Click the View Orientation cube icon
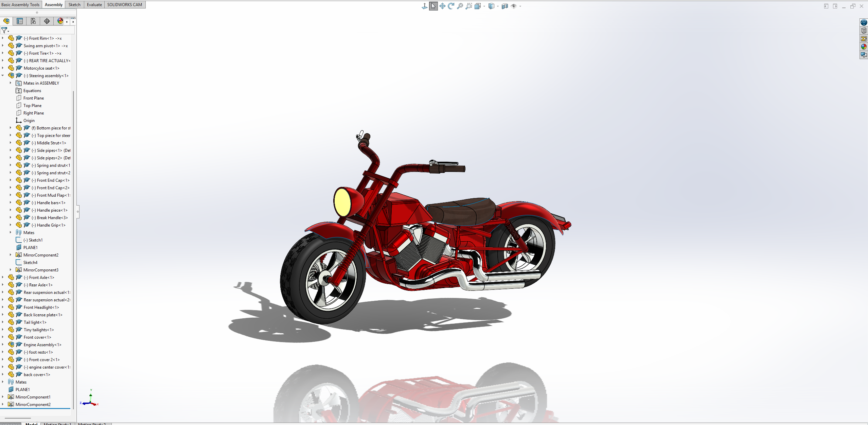The height and width of the screenshot is (425, 868). click(x=478, y=6)
